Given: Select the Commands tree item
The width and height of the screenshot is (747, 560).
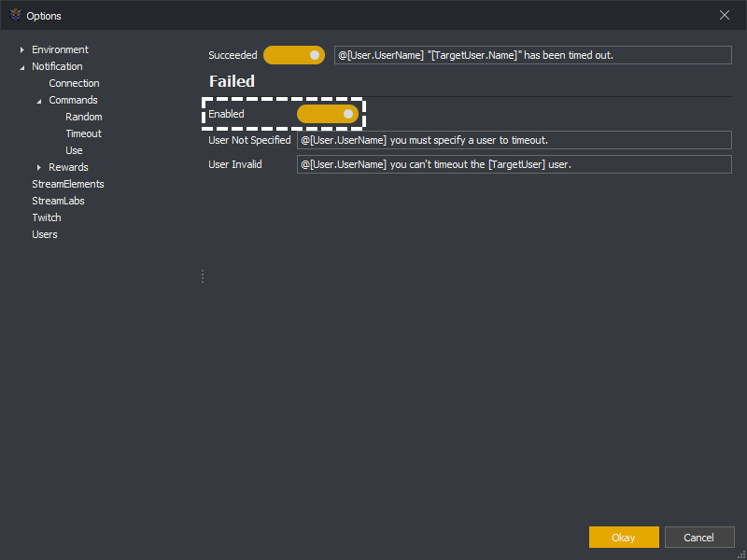Looking at the screenshot, I should [x=73, y=100].
